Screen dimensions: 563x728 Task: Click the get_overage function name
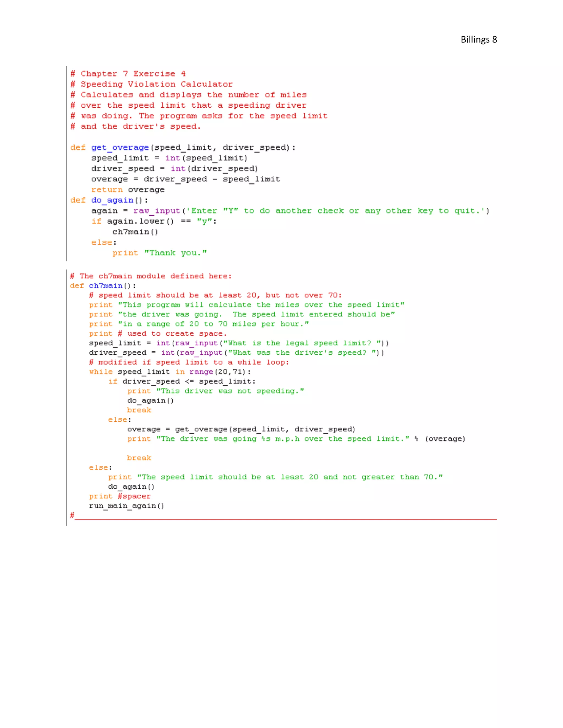point(120,147)
